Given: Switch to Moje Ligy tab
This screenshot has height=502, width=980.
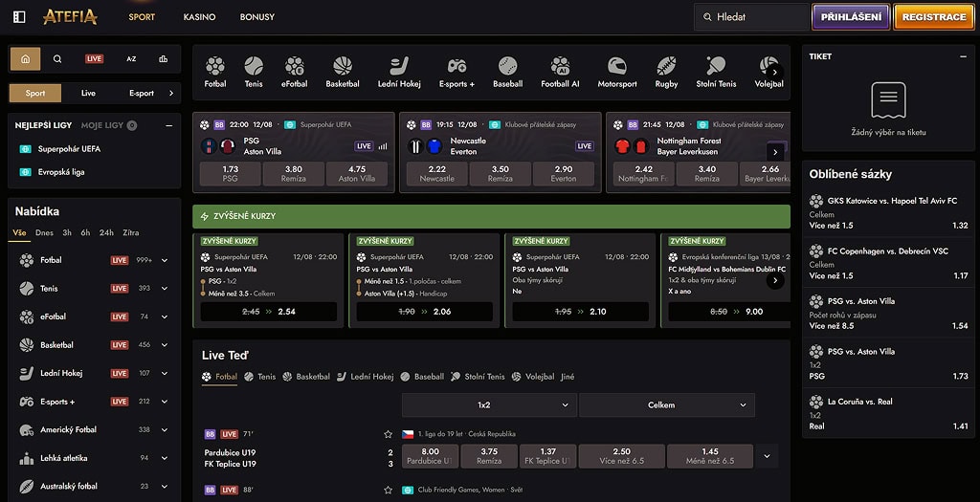Looking at the screenshot, I should pos(101,125).
